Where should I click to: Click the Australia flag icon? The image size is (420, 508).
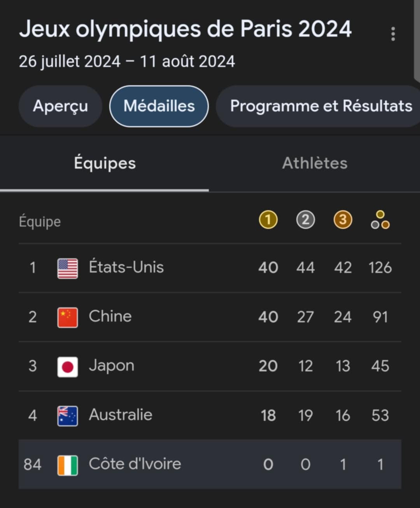click(x=68, y=416)
